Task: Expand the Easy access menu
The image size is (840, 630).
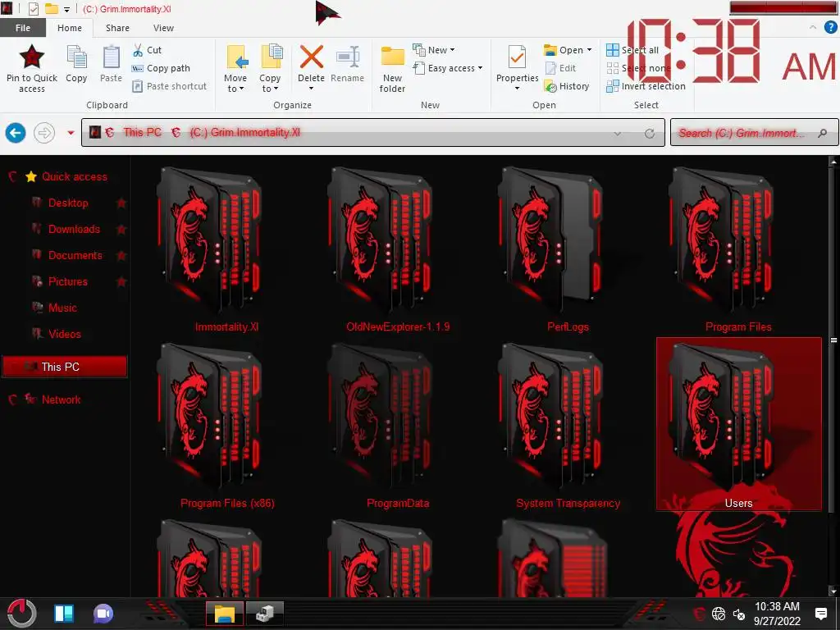Action: click(448, 68)
